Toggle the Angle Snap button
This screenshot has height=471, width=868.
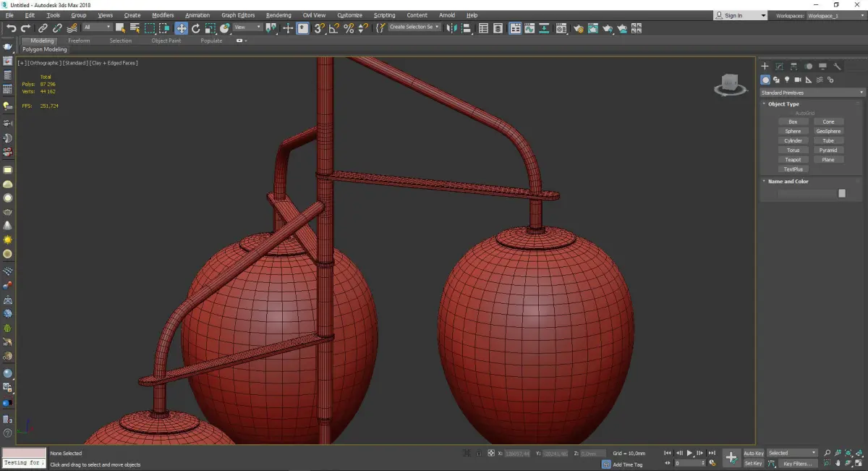point(334,28)
